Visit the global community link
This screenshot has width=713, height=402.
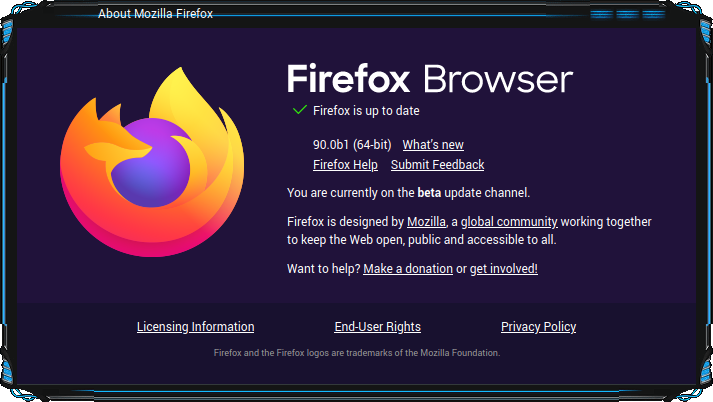coord(509,221)
